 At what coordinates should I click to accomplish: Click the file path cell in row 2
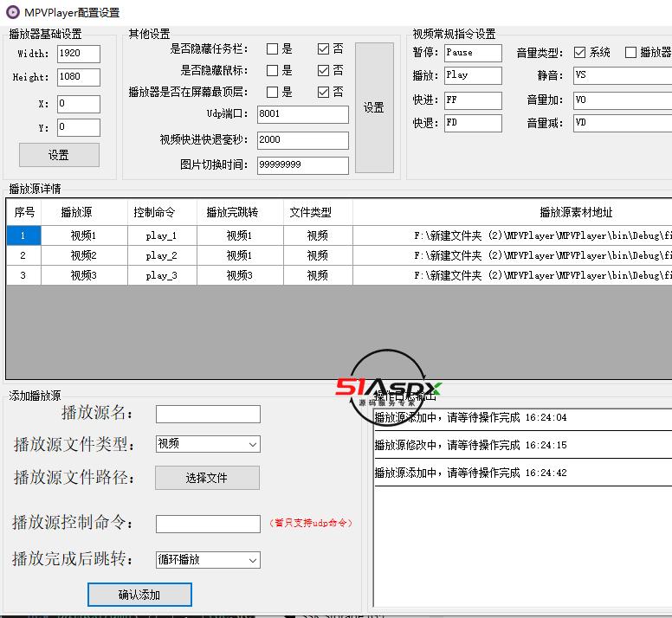pyautogui.click(x=513, y=255)
